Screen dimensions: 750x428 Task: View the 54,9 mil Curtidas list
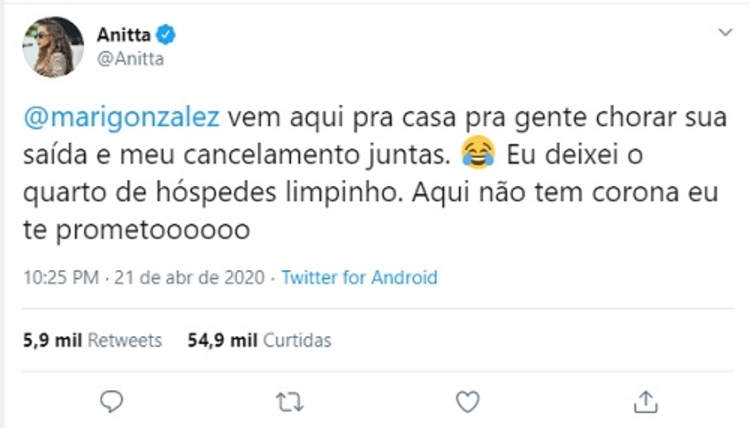click(259, 340)
